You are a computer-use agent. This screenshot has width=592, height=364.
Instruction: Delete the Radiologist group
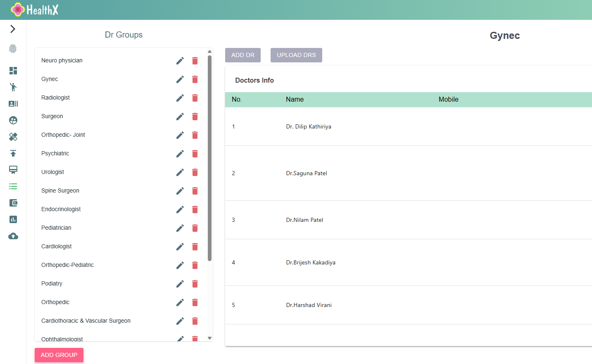[x=195, y=98]
